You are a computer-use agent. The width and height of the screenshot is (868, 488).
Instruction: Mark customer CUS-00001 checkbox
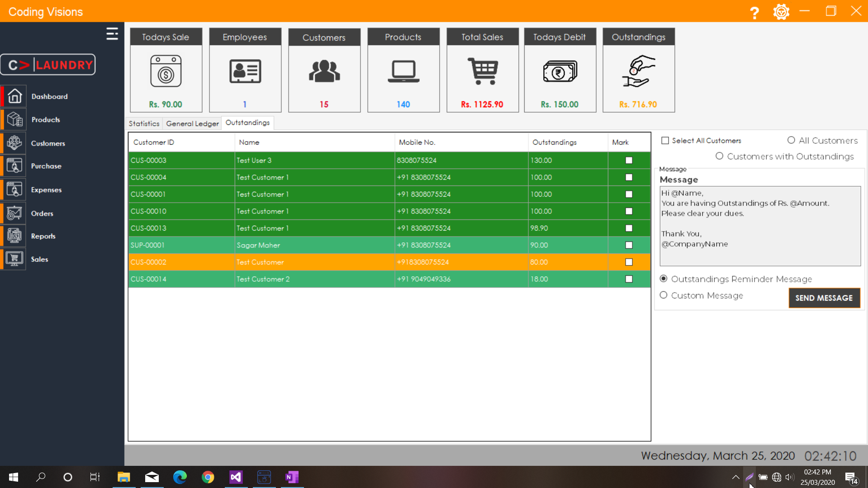629,194
